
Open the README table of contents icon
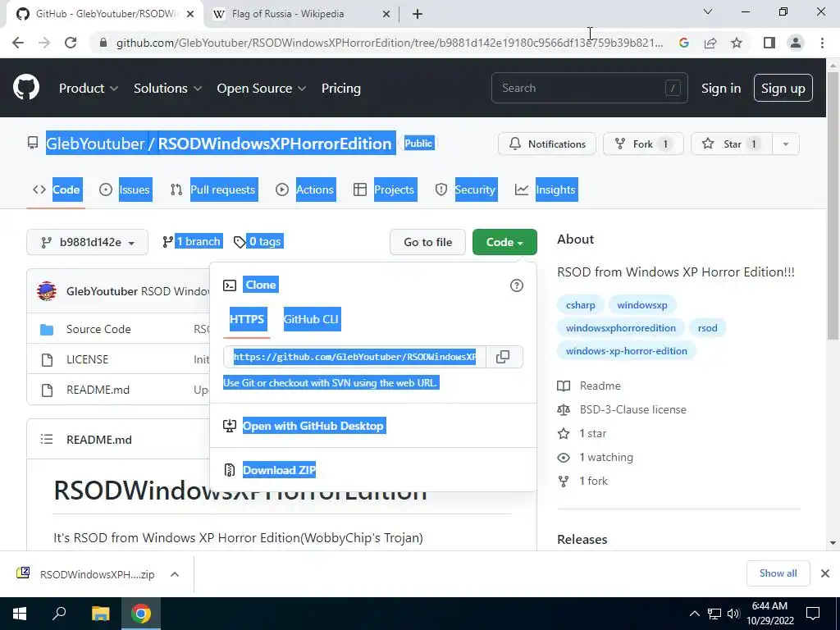point(47,440)
